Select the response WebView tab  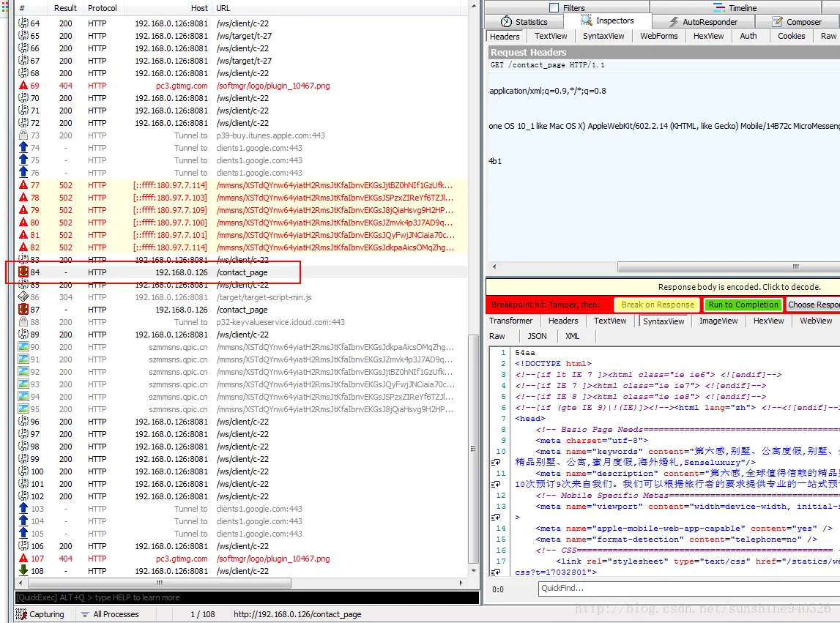tap(816, 321)
